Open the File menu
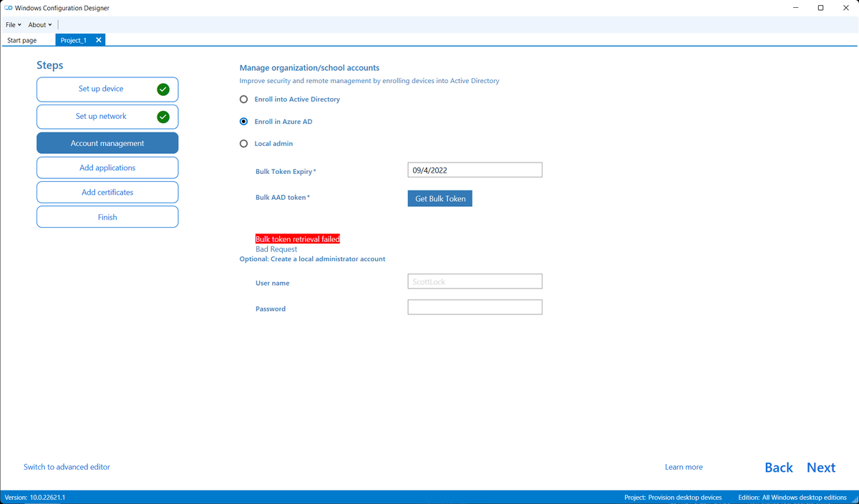The height and width of the screenshot is (504, 859). 13,25
